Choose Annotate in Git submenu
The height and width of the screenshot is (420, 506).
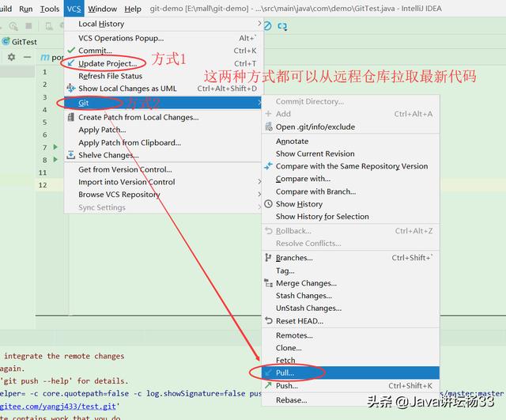click(x=350, y=142)
